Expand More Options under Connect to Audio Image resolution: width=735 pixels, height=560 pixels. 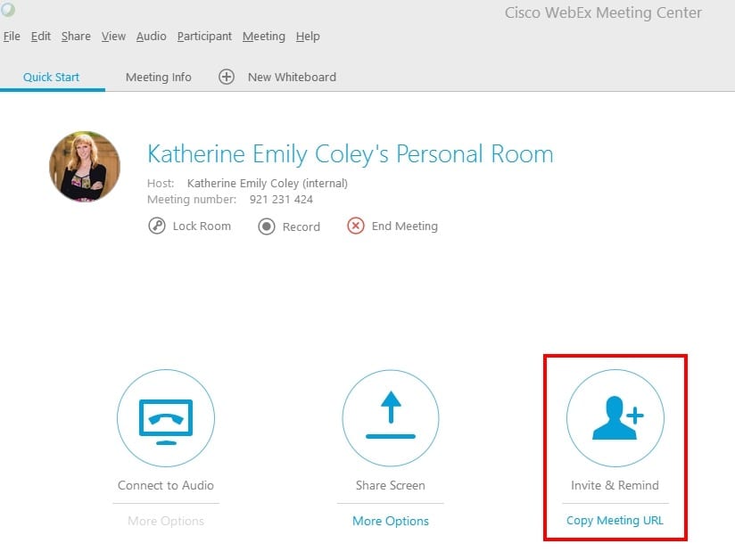165,520
